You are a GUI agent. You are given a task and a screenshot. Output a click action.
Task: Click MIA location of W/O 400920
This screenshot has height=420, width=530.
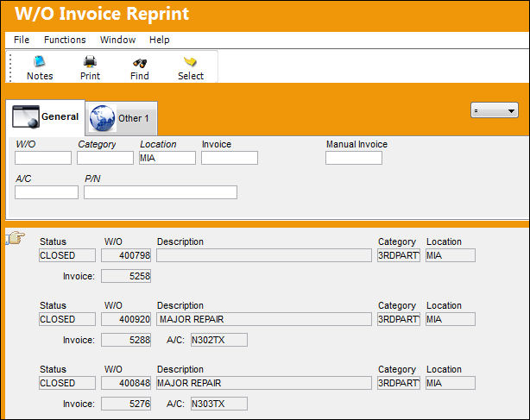[451, 319]
